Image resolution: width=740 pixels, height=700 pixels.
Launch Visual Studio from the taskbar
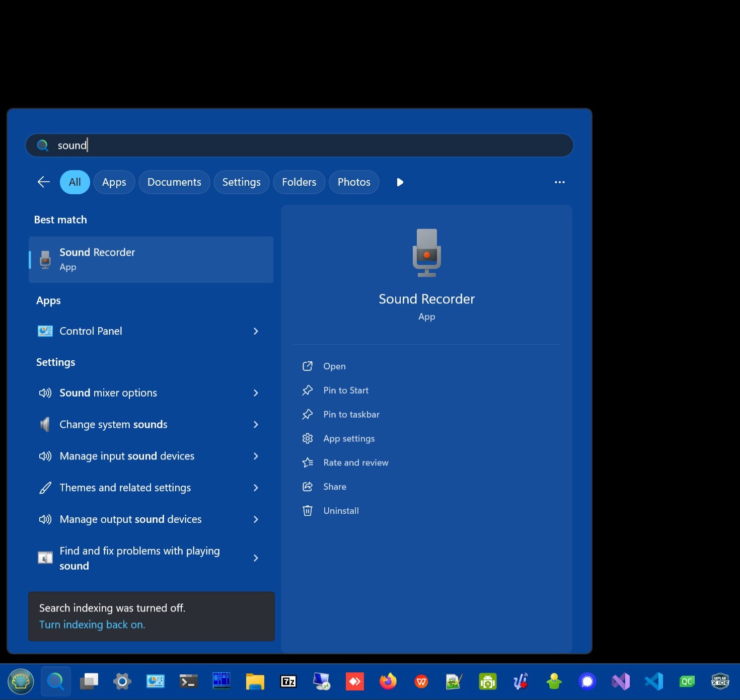pos(621,682)
